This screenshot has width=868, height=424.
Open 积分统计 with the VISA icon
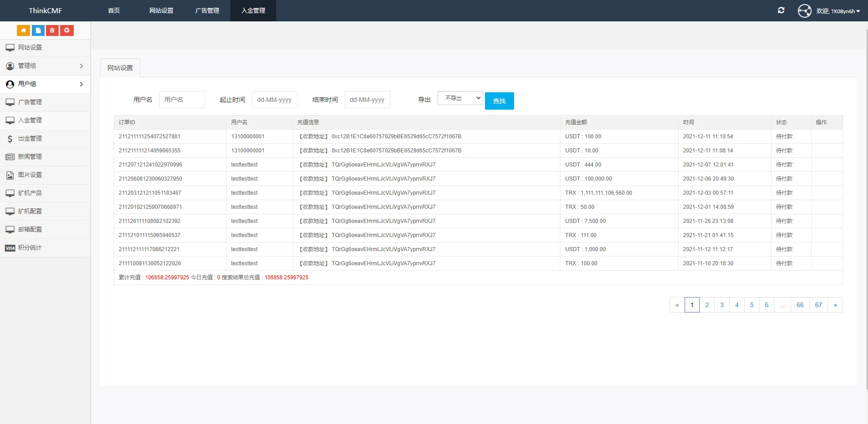30,248
